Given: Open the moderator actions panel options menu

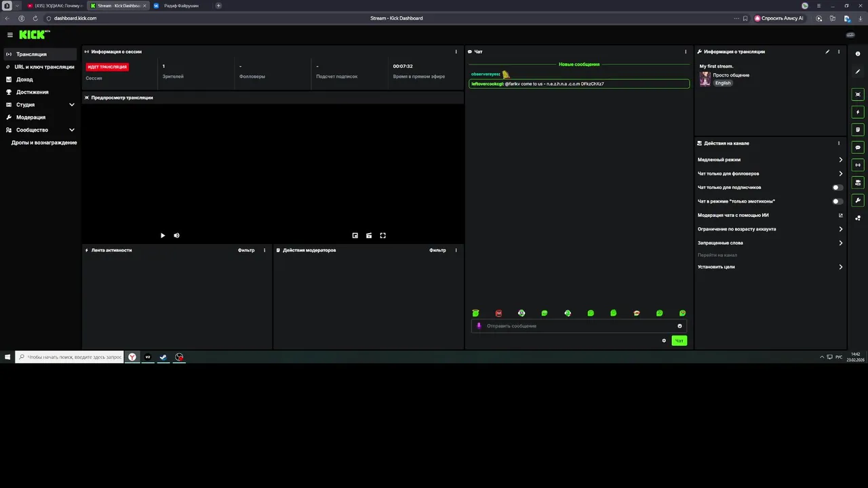Looking at the screenshot, I should (x=456, y=250).
